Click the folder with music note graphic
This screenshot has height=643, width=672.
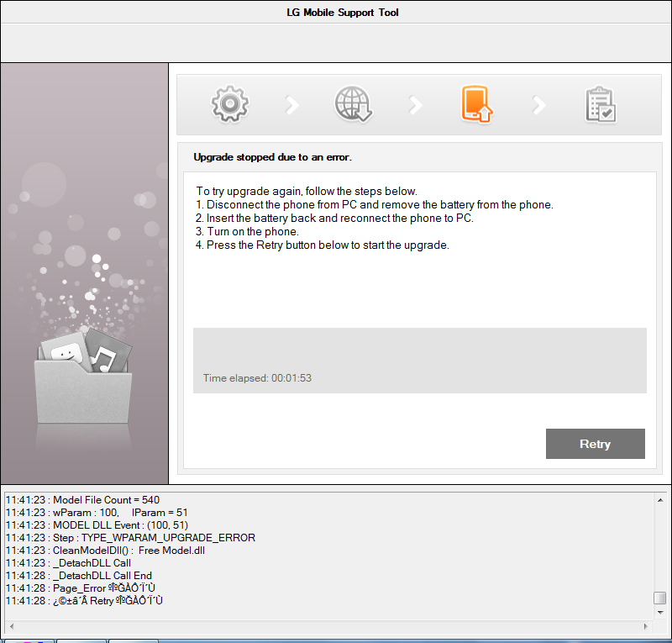click(83, 376)
